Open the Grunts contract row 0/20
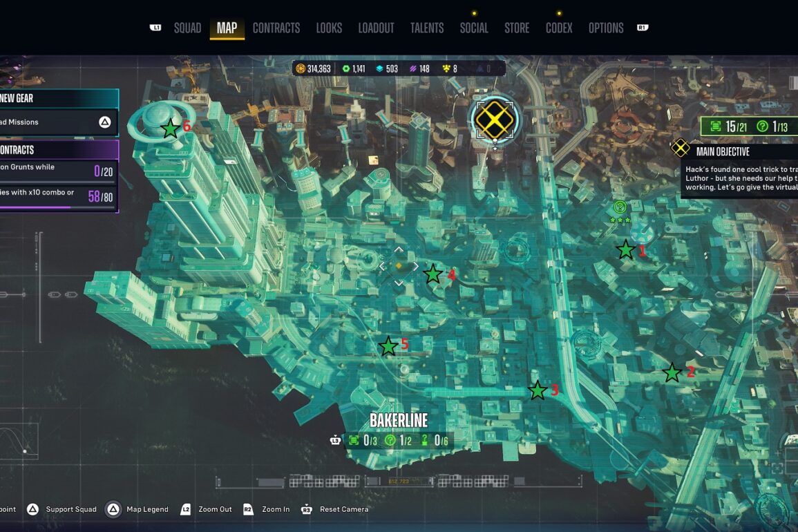This screenshot has width=798, height=532. [x=59, y=171]
